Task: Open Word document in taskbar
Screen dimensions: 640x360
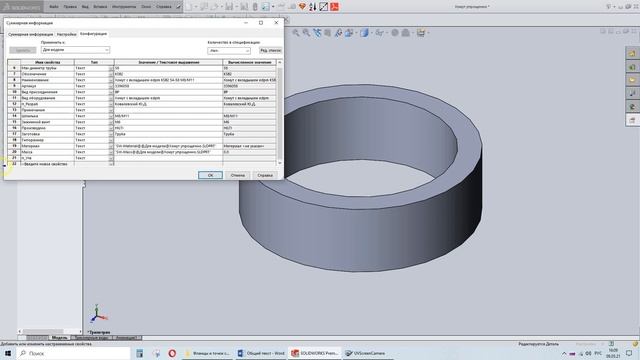Action: 262,353
